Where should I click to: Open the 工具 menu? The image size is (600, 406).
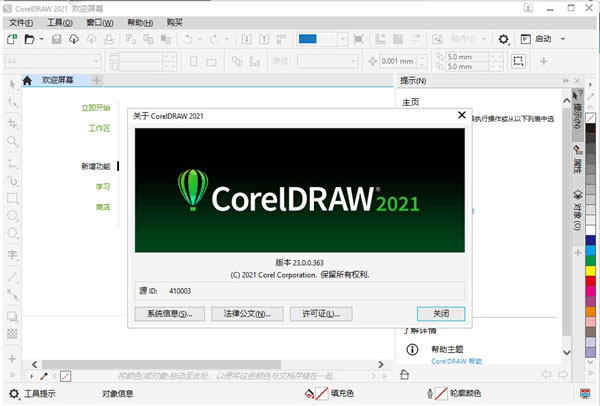pyautogui.click(x=60, y=23)
